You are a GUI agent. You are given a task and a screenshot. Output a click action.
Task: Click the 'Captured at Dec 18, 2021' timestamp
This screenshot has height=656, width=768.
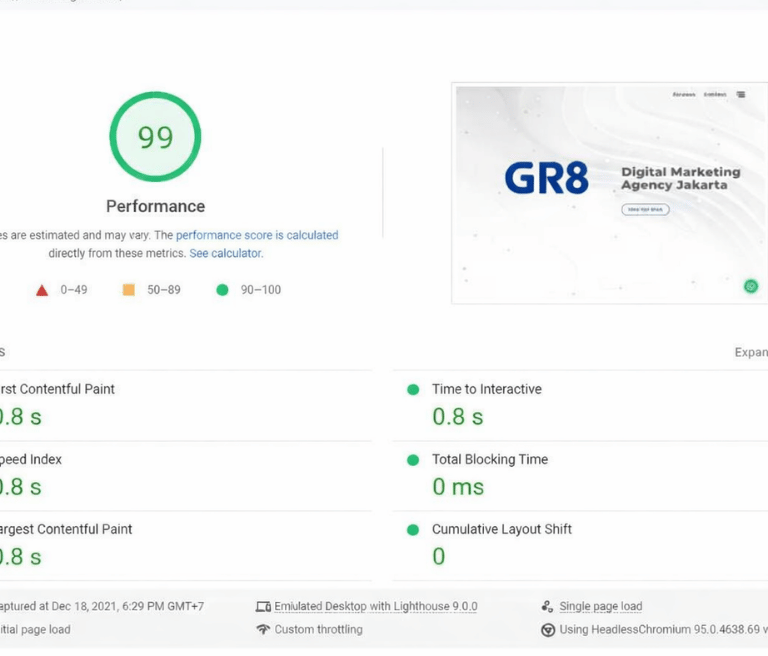point(102,607)
